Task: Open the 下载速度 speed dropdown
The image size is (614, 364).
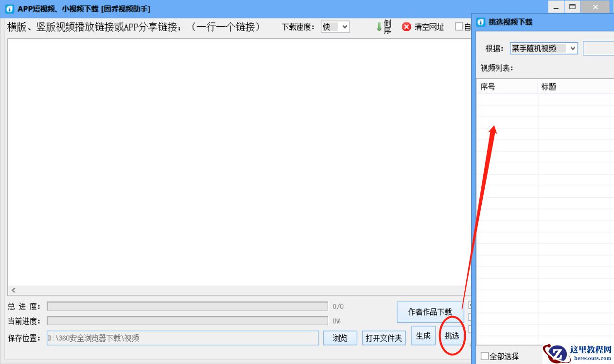Action: click(335, 27)
